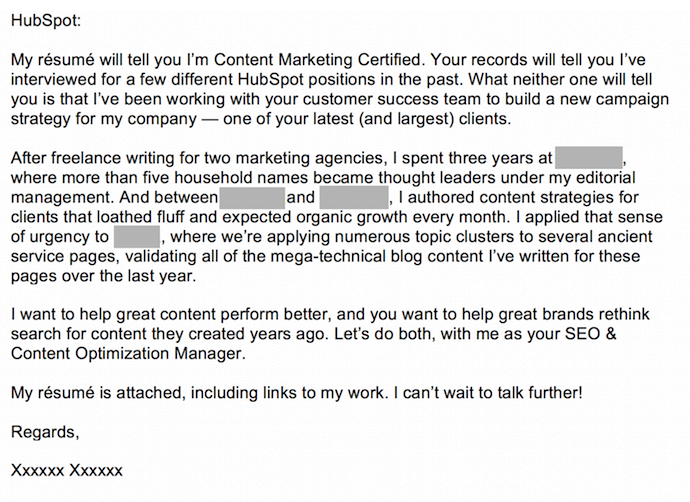Click the redacted box after "of urgency to"

138,237
